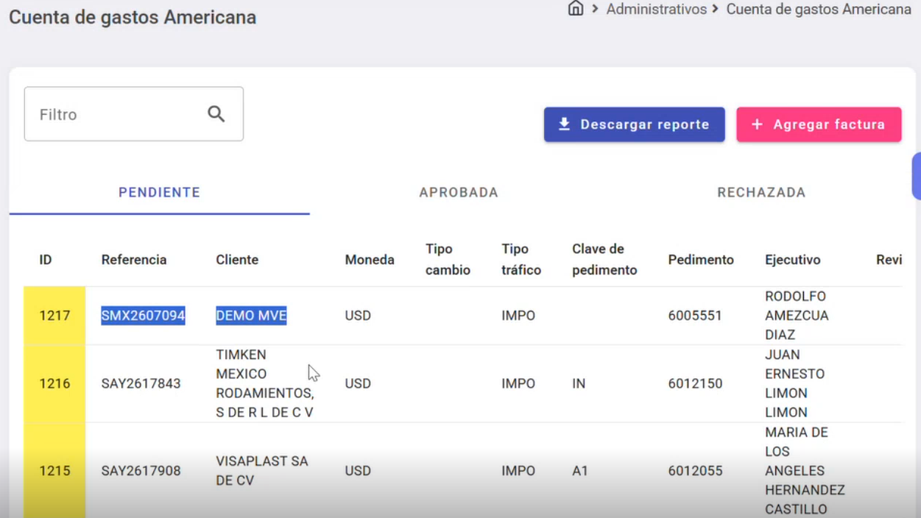921x518 pixels.
Task: Click the Agregar factura button
Action: (818, 124)
